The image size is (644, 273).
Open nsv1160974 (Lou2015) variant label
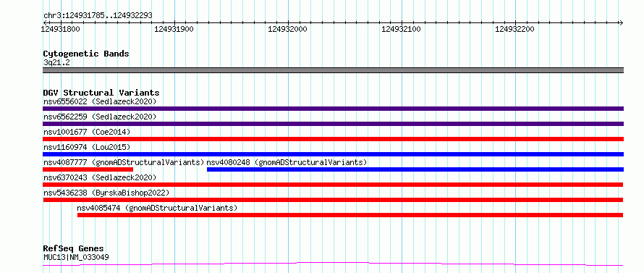(x=87, y=147)
